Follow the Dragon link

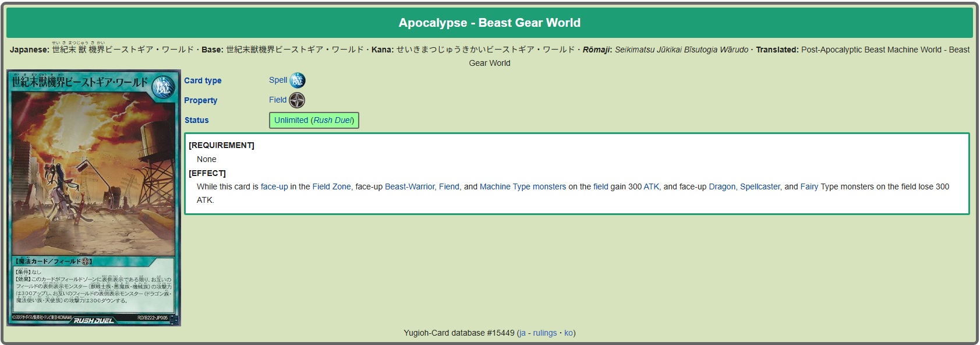(722, 186)
